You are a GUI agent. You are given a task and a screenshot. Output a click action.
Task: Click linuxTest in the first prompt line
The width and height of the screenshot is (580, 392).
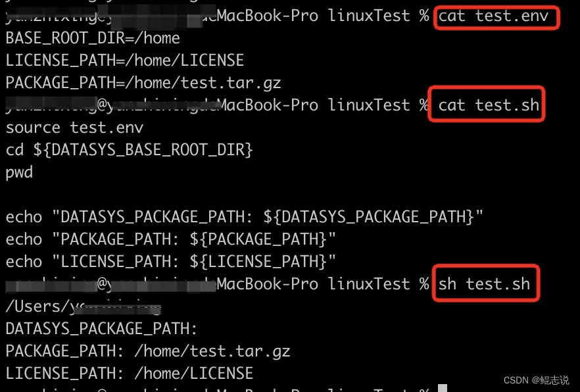click(369, 16)
